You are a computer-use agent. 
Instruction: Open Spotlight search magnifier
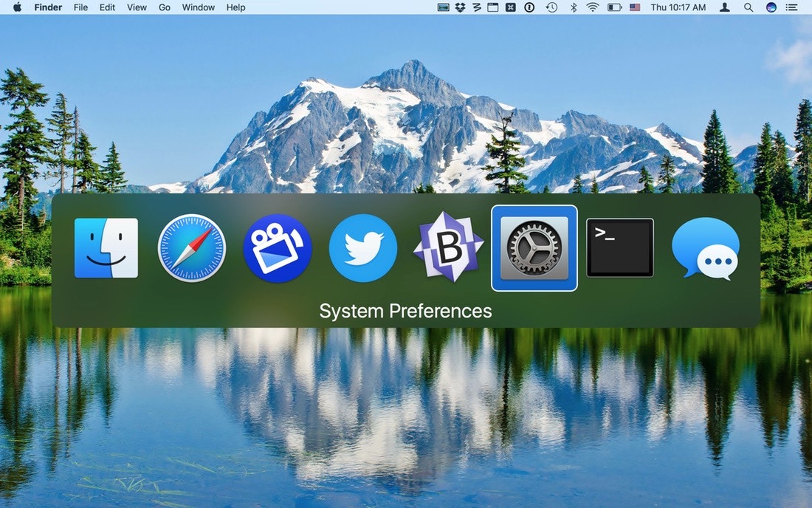(749, 7)
